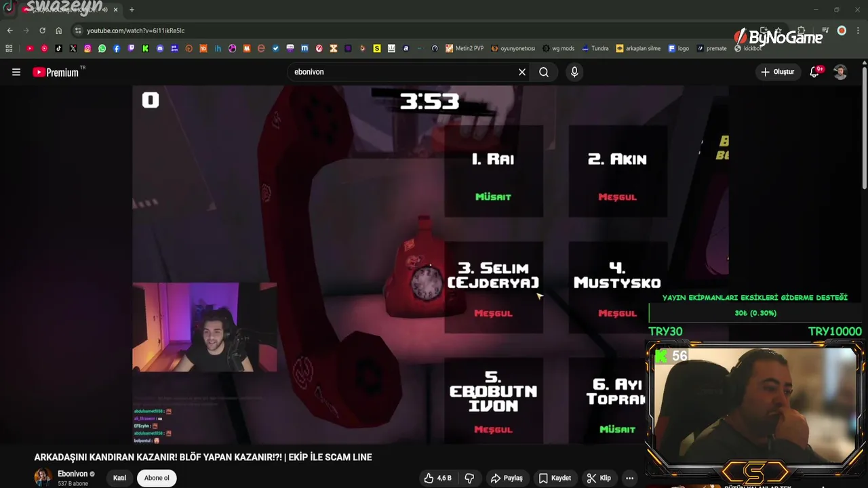Click the video player area
The width and height of the screenshot is (868, 488).
coord(430,264)
